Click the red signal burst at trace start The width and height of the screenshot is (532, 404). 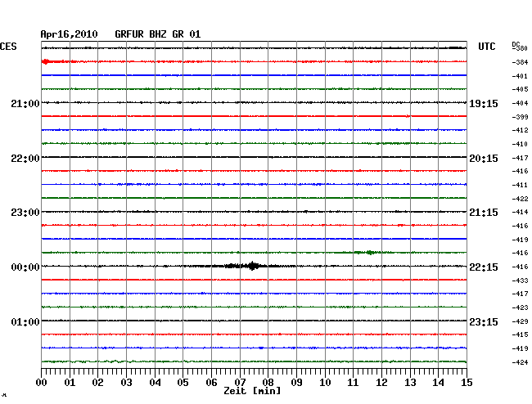point(46,61)
